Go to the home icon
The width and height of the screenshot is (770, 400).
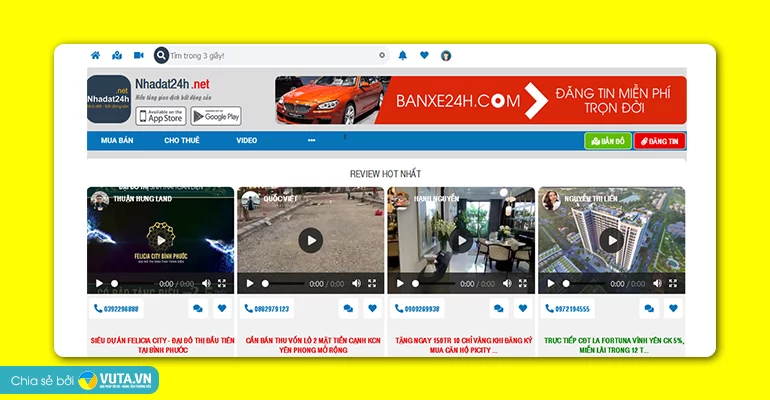click(x=95, y=55)
